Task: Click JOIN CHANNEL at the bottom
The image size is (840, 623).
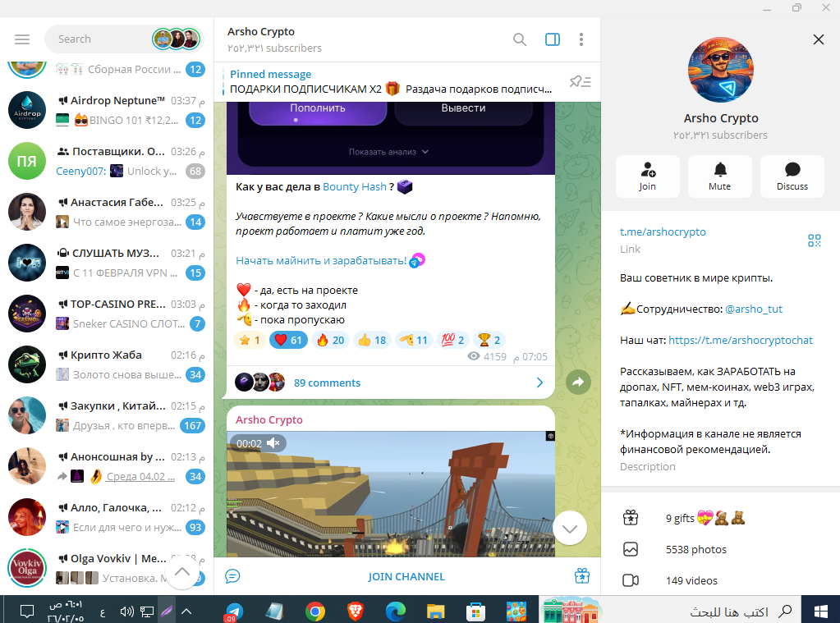Action: point(406,576)
